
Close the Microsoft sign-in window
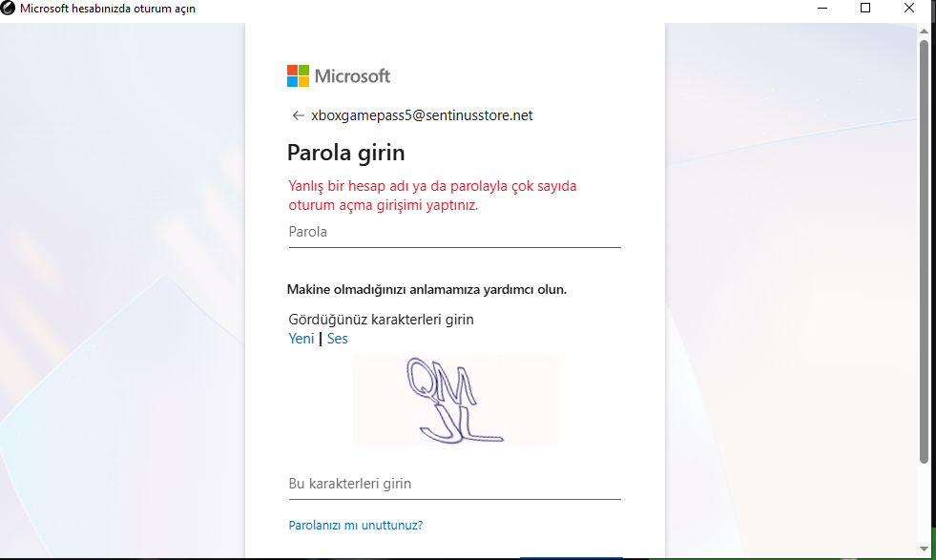tap(908, 9)
